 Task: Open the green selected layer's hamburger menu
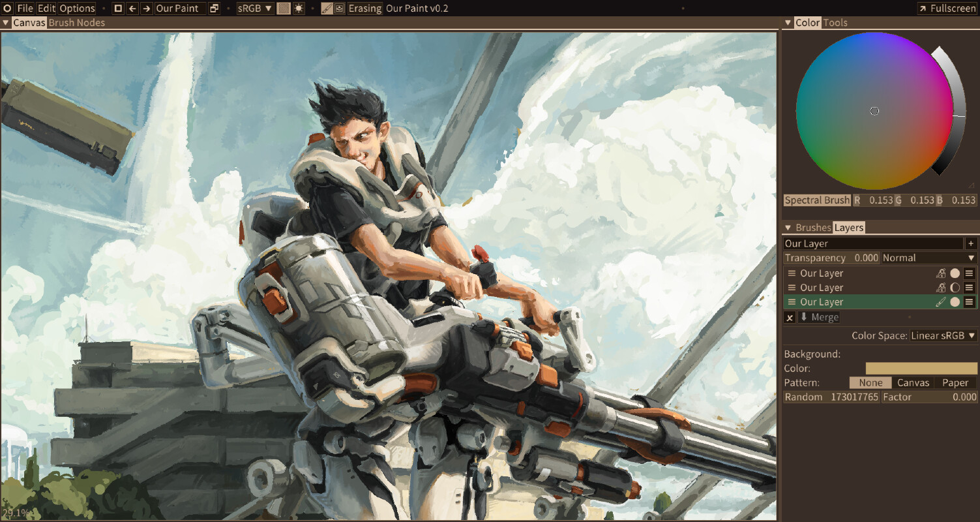coord(970,302)
